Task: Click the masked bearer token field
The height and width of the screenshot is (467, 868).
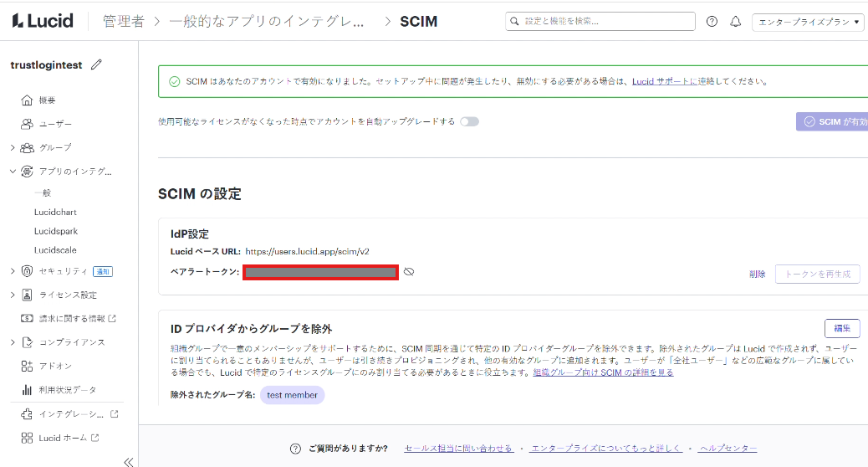Action: pyautogui.click(x=321, y=272)
